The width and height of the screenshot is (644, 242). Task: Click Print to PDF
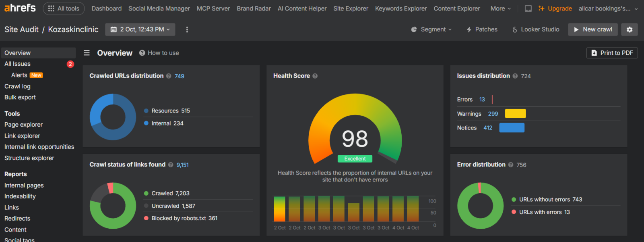612,53
